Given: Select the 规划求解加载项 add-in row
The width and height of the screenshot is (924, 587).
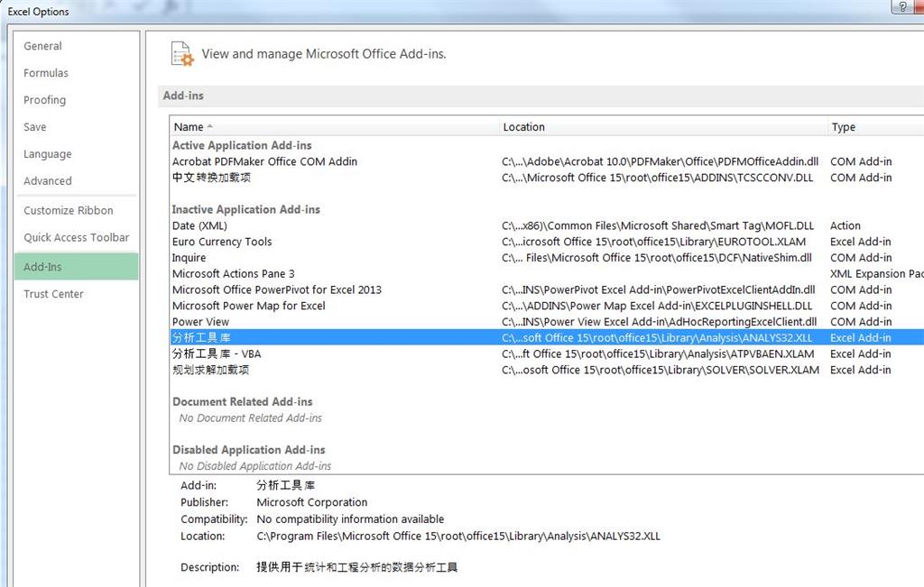Looking at the screenshot, I should 547,371.
